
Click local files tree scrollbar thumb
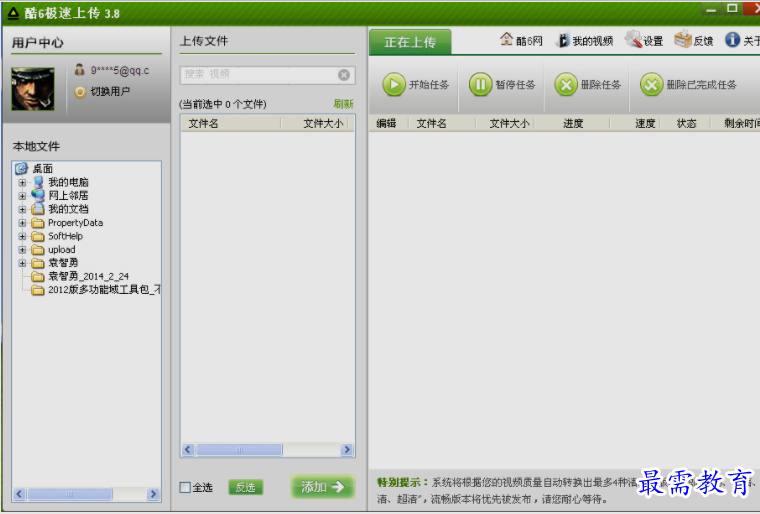click(x=70, y=494)
